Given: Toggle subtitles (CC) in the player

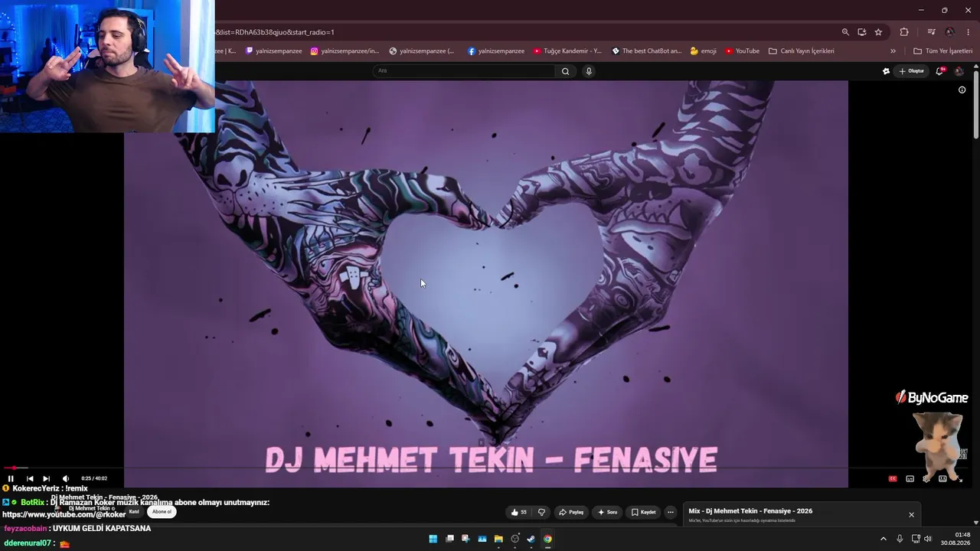Looking at the screenshot, I should pyautogui.click(x=893, y=478).
